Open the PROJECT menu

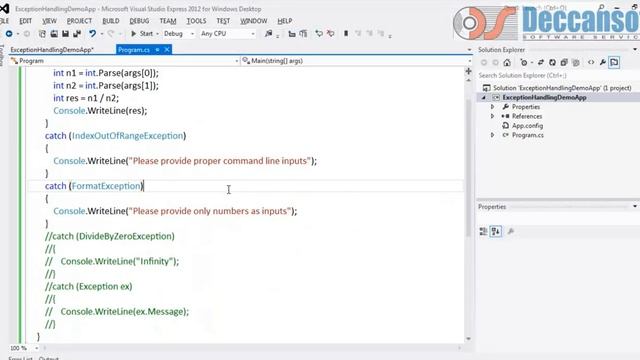[x=79, y=21]
